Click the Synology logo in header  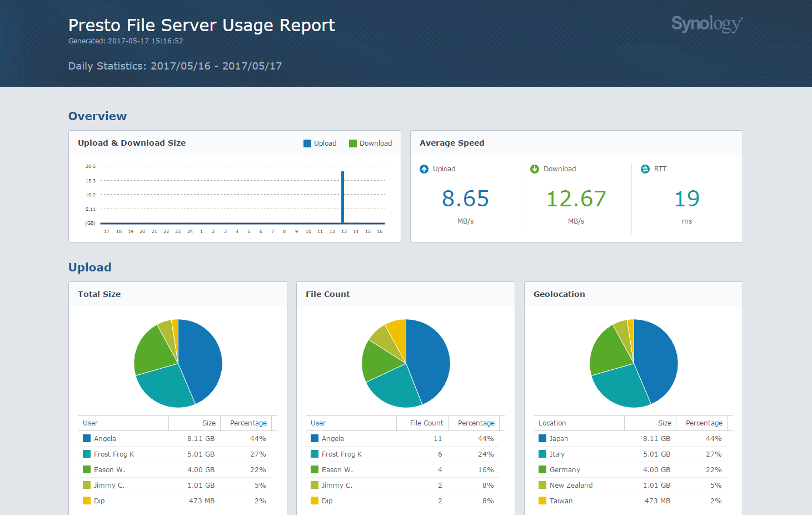[x=706, y=24]
